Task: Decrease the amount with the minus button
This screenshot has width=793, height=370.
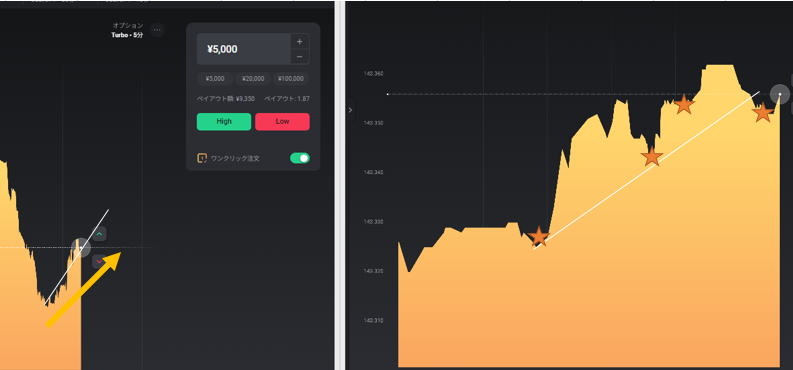Action: [299, 57]
